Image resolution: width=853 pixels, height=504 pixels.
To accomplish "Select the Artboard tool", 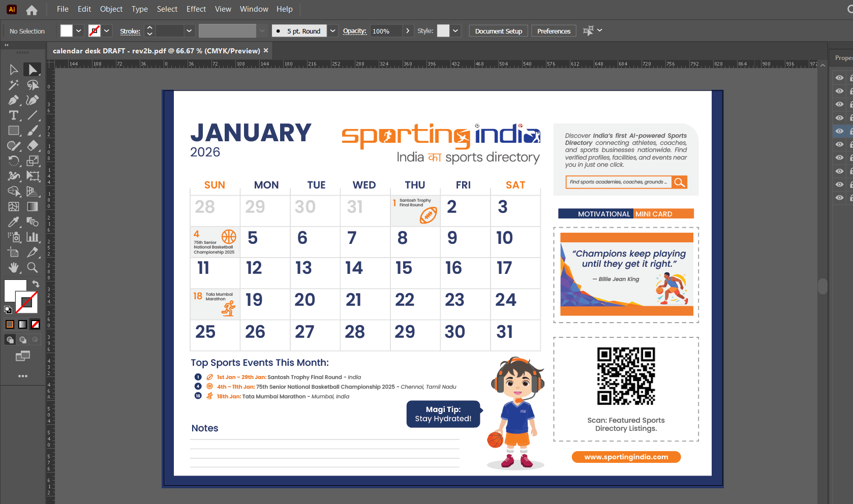I will tap(14, 253).
